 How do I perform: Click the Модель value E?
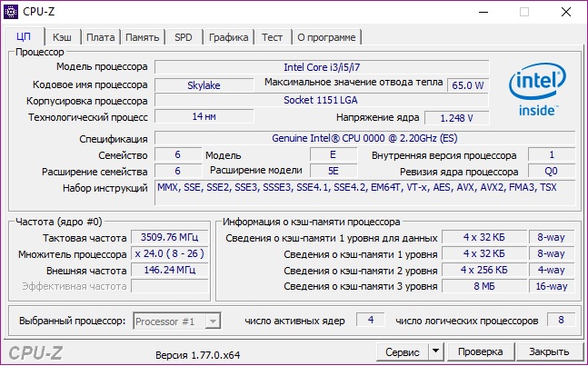tap(334, 154)
